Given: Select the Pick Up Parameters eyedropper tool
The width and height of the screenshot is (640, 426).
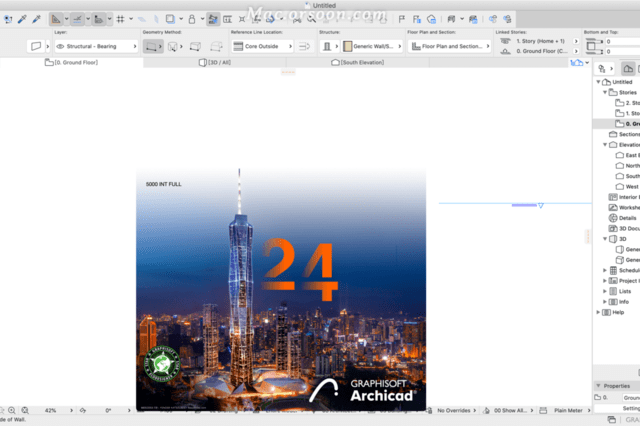Looking at the screenshot, I should (22, 19).
